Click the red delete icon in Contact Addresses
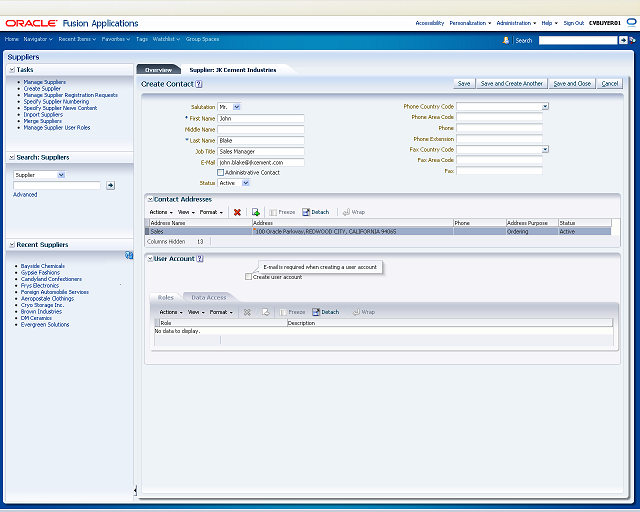The width and height of the screenshot is (640, 512). click(237, 212)
